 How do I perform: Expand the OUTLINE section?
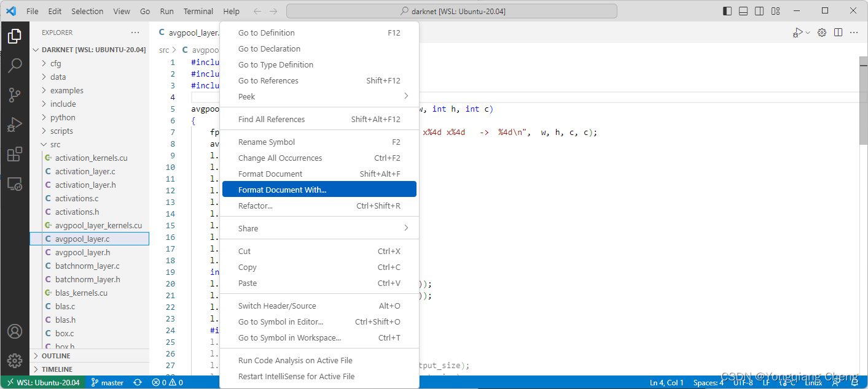pos(89,356)
